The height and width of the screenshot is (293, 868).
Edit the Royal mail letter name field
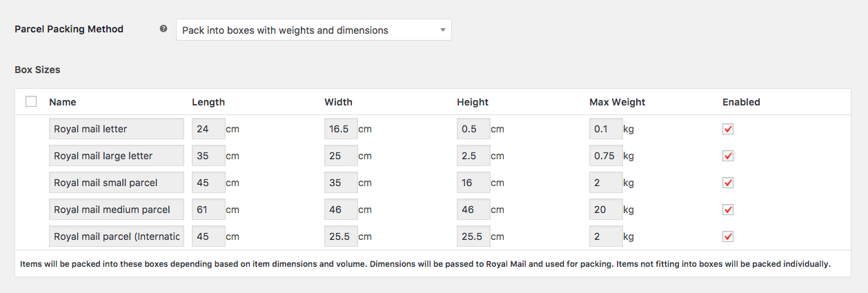(117, 129)
